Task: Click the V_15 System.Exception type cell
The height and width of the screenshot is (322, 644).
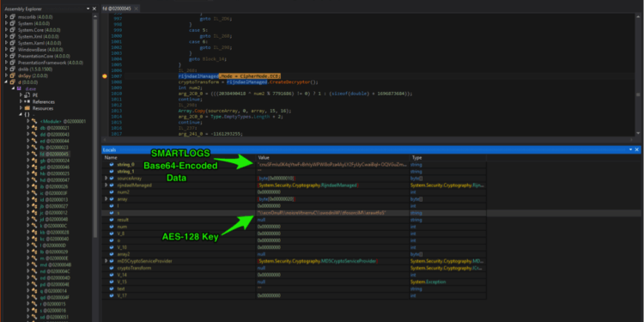Action: (x=427, y=282)
